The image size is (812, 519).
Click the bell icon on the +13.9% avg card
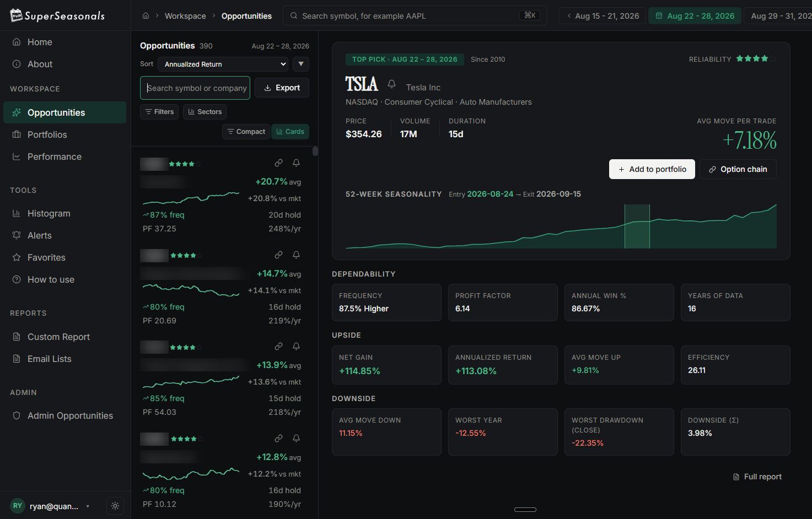[x=296, y=347]
